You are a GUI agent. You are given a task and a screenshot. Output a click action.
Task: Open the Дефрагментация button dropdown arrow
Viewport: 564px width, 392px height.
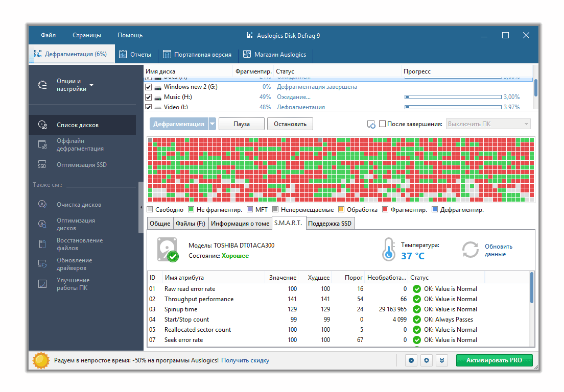(212, 124)
